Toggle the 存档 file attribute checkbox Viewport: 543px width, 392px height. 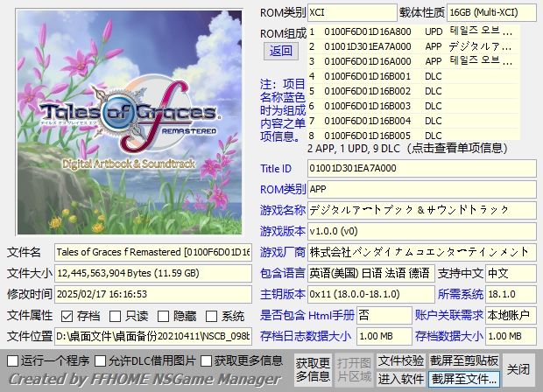point(67,316)
